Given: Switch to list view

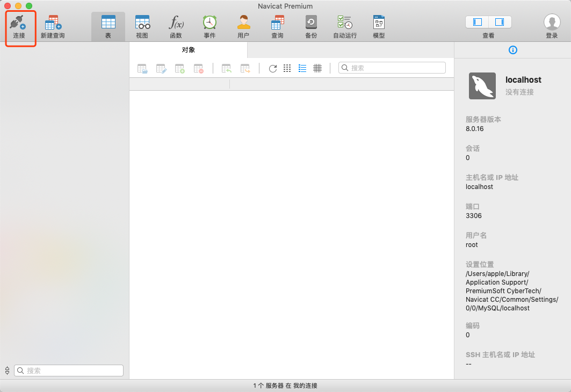Looking at the screenshot, I should [x=302, y=68].
